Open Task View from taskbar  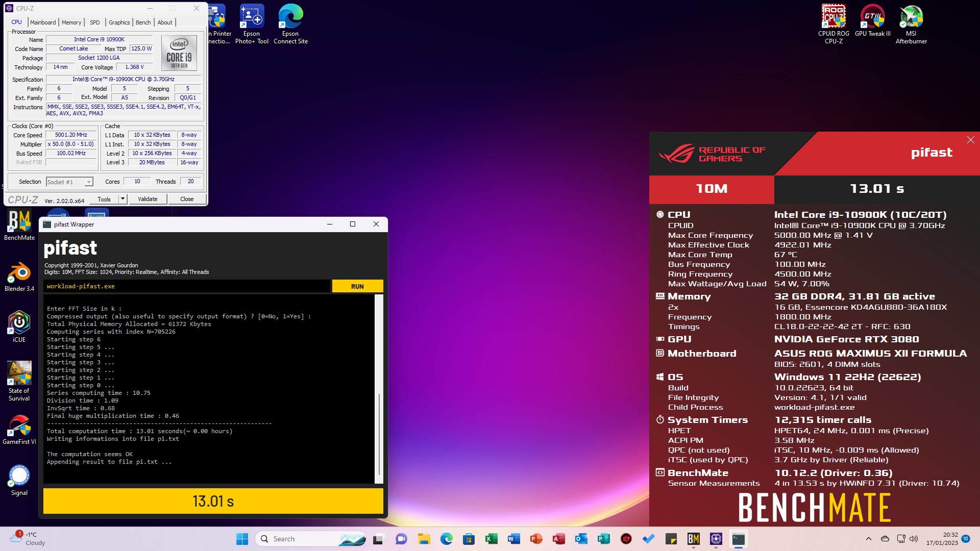[378, 539]
